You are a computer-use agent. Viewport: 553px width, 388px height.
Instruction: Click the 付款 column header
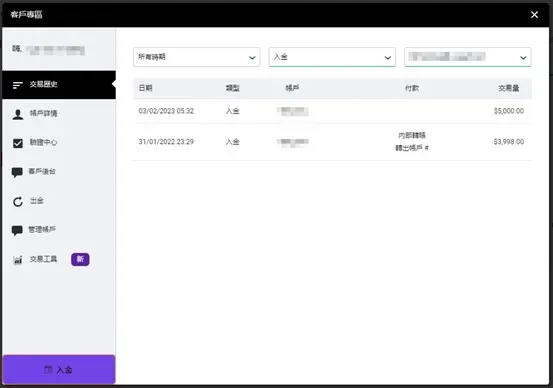[412, 88]
